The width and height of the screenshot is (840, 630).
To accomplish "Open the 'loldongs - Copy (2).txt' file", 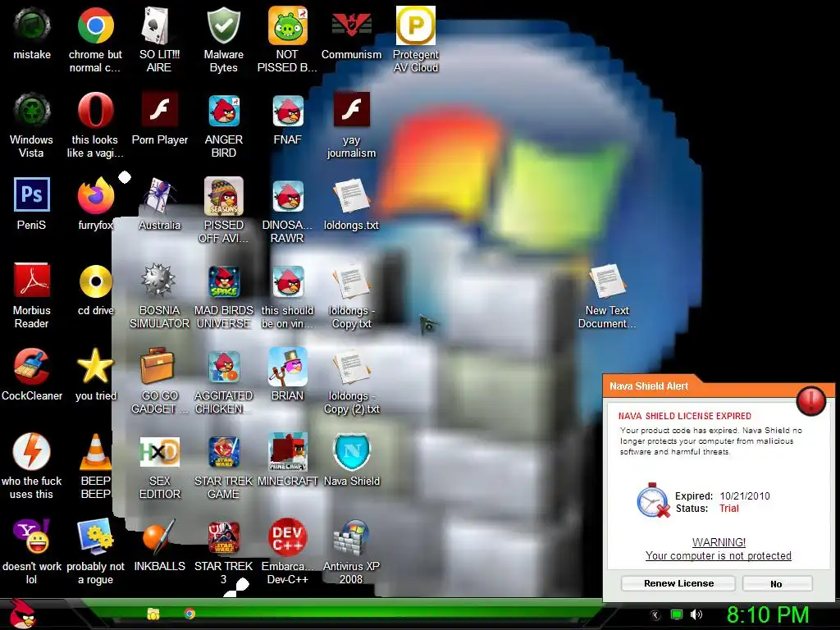I will tap(351, 367).
